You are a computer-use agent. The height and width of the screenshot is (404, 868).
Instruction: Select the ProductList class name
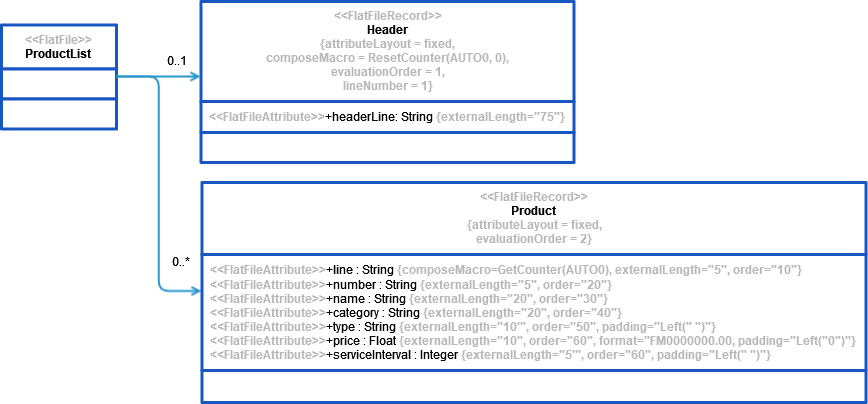pyautogui.click(x=58, y=54)
